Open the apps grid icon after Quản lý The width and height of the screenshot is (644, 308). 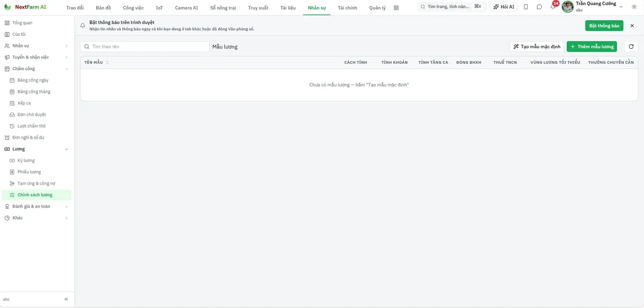point(396,8)
